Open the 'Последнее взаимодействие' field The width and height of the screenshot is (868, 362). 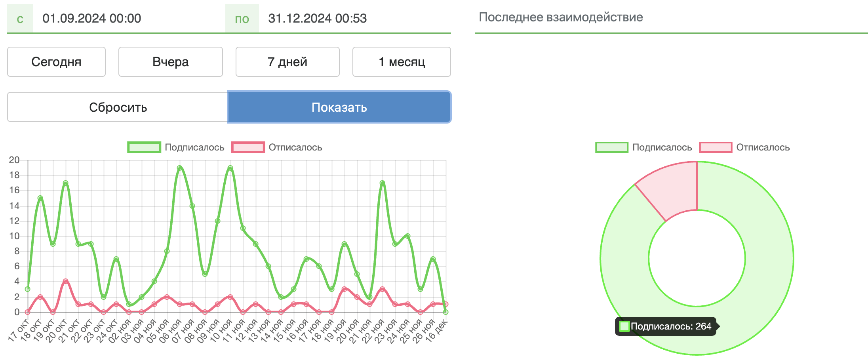pos(671,17)
